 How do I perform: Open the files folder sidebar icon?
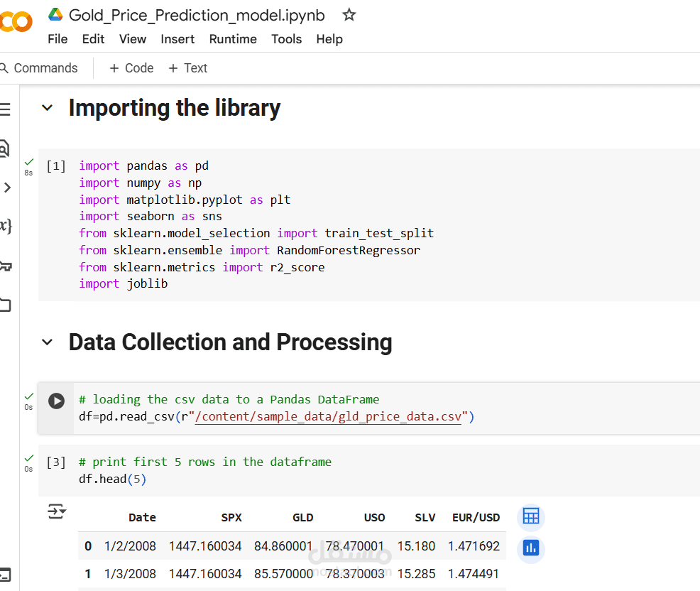[x=6, y=305]
